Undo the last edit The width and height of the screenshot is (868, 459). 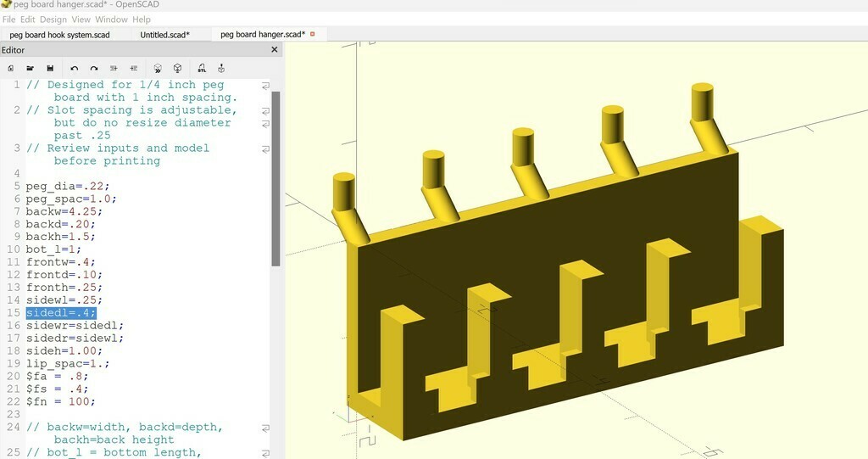click(75, 68)
